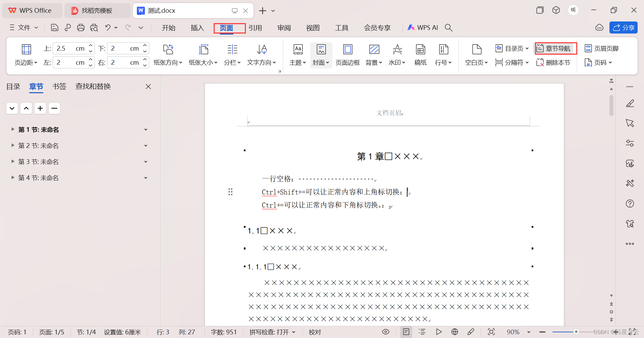Open WPS AI
644x338 pixels.
pos(422,27)
